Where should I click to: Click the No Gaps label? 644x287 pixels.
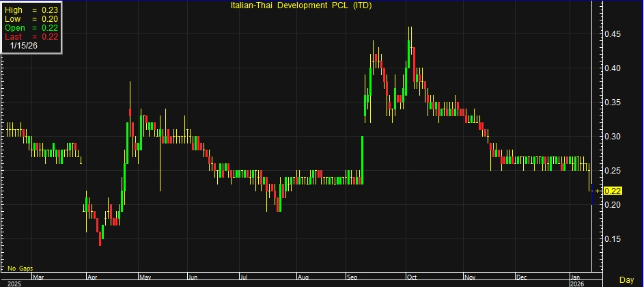[20, 269]
